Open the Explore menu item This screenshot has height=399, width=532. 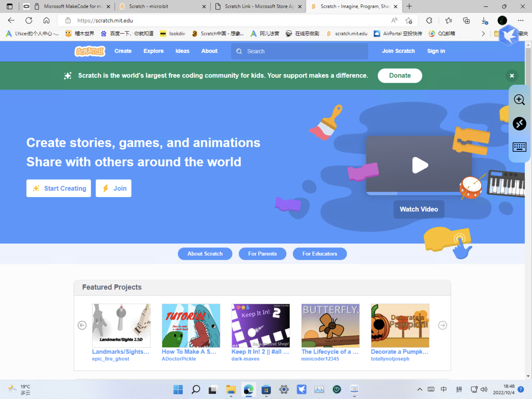[153, 51]
